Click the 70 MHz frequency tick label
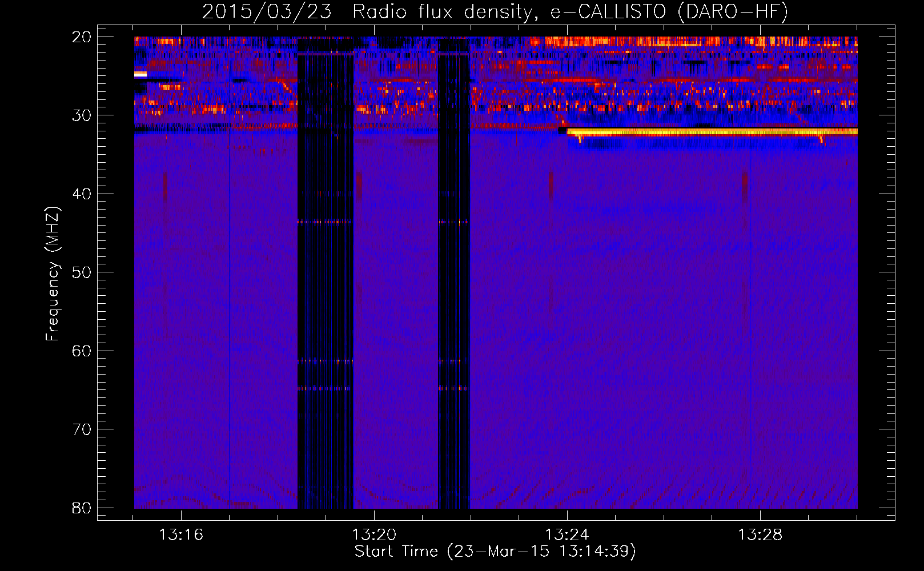The height and width of the screenshot is (571, 924). pyautogui.click(x=82, y=429)
